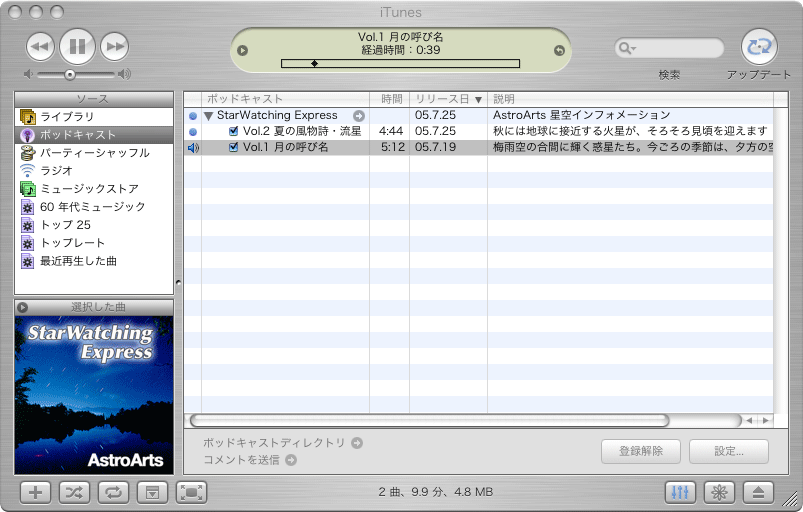The width and height of the screenshot is (803, 512).
Task: Select the トップレート playlist
Action: [94, 243]
